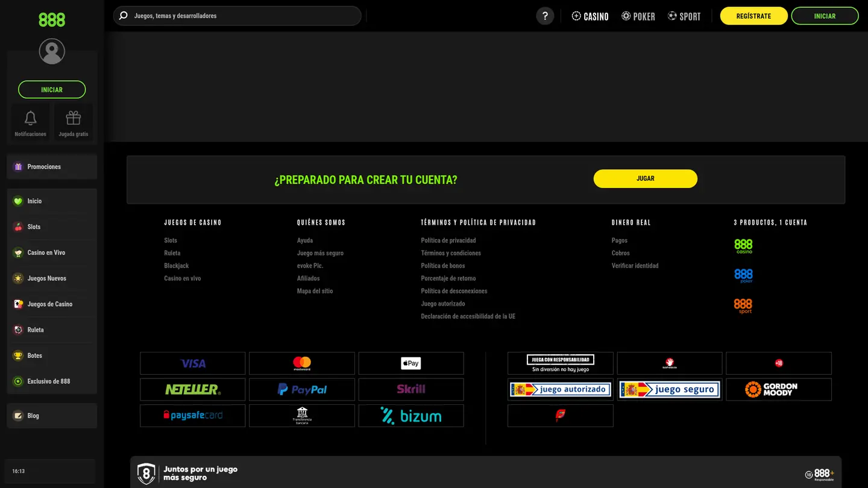Image resolution: width=868 pixels, height=488 pixels.
Task: Open Blog in the sidebar
Action: 52,416
